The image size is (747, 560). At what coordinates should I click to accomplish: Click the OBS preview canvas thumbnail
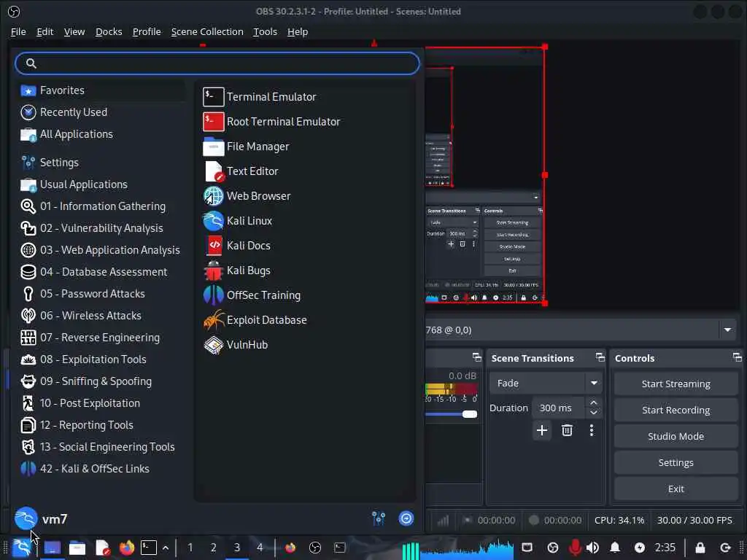coord(485,175)
